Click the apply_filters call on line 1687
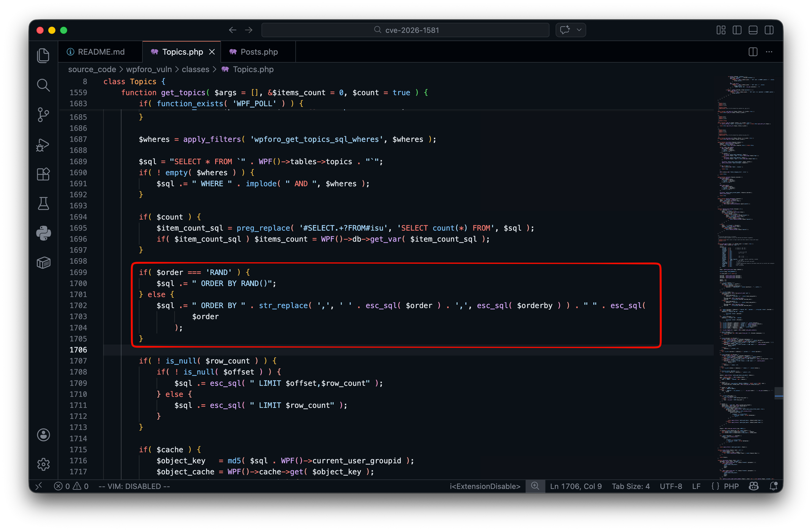812x531 pixels. click(x=212, y=139)
